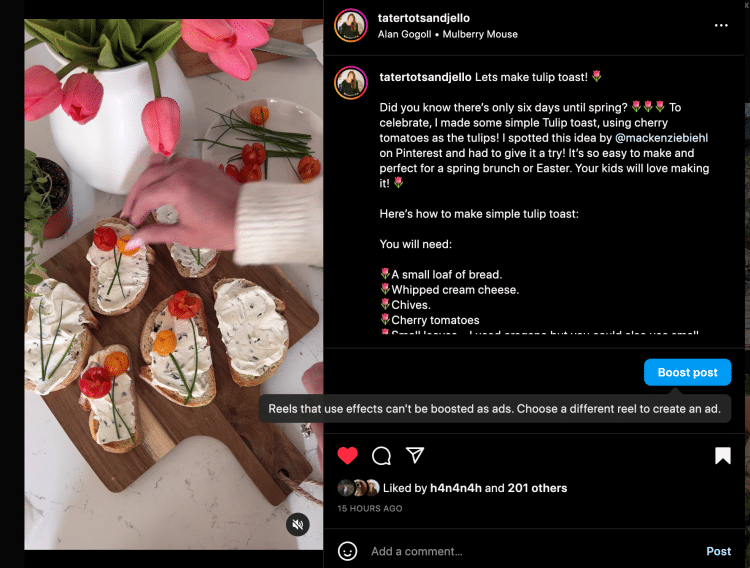Screen dimensions: 750x568
Task: Open the three-dot more options menu
Action: coord(721,25)
